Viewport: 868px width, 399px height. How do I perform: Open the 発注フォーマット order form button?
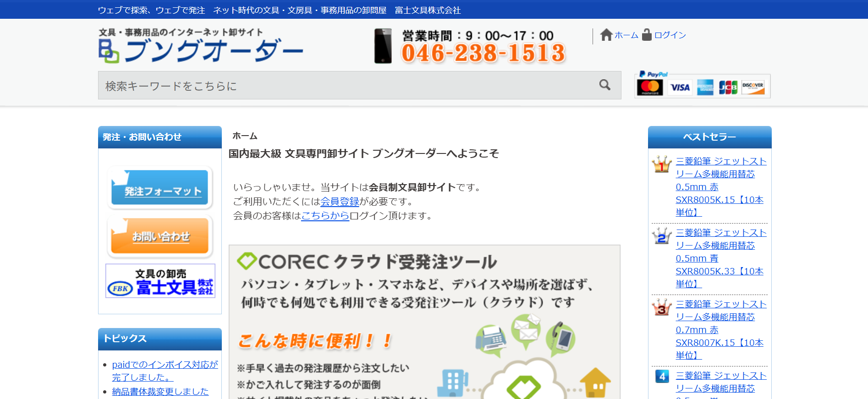[x=160, y=188]
